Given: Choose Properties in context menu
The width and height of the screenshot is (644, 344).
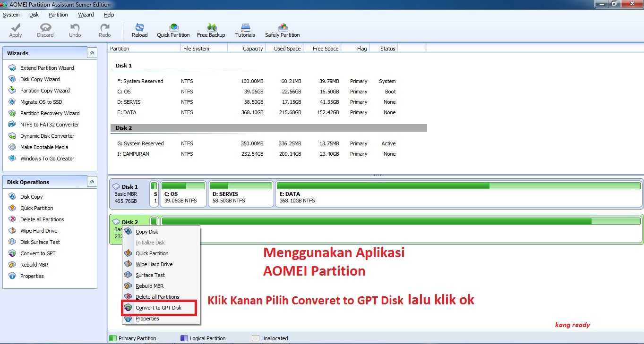Looking at the screenshot, I should [161, 319].
